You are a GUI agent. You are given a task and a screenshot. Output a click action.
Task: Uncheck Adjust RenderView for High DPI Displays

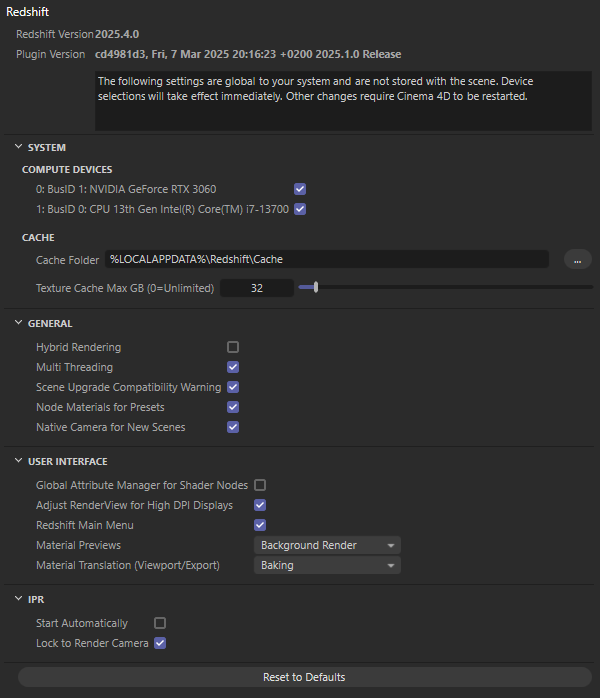click(x=260, y=505)
